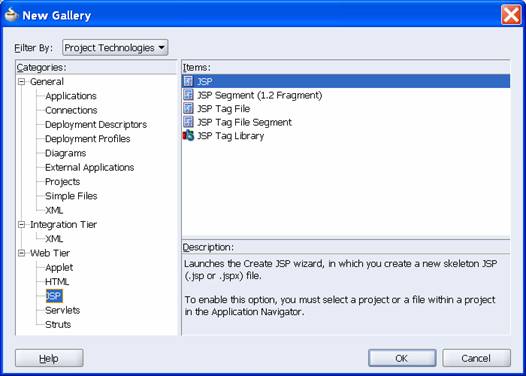Select External Applications category
Screen dimensions: 526x376
coord(90,167)
